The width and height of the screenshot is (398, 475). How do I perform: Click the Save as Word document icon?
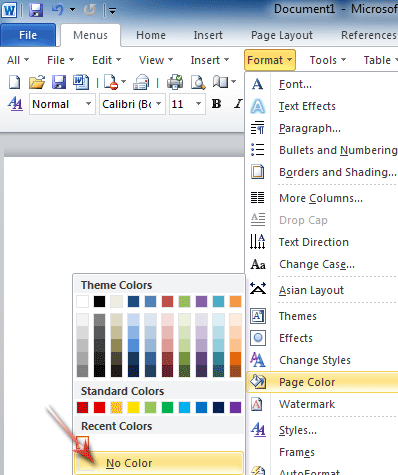click(x=81, y=82)
